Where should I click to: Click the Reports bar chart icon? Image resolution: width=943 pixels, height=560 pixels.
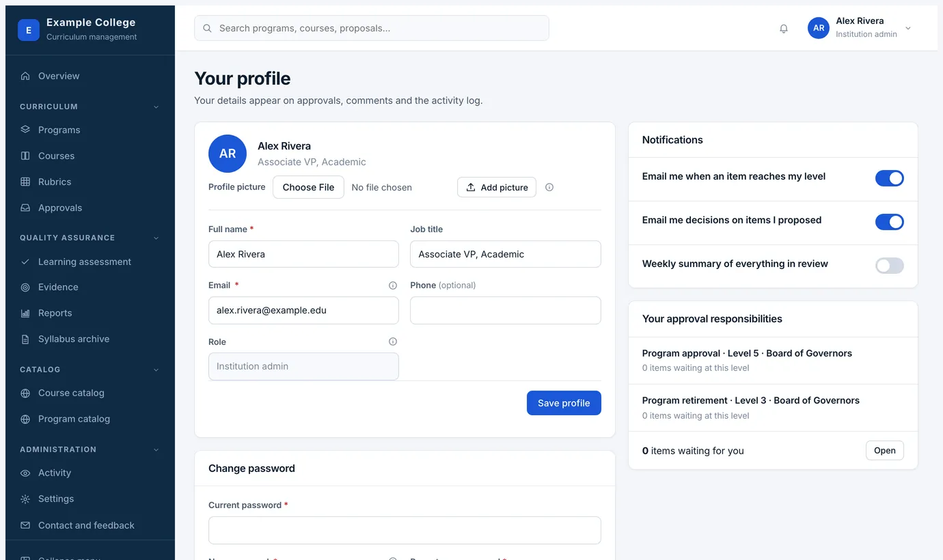pos(25,313)
